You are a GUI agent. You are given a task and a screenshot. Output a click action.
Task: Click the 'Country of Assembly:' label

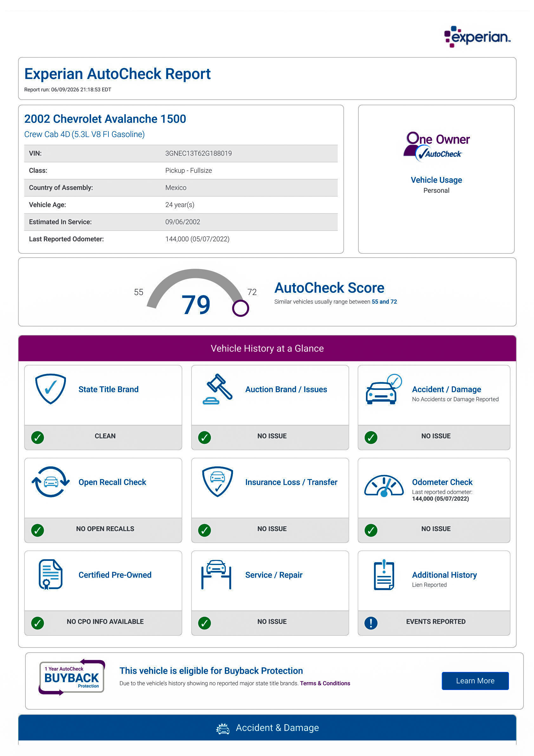tap(61, 188)
